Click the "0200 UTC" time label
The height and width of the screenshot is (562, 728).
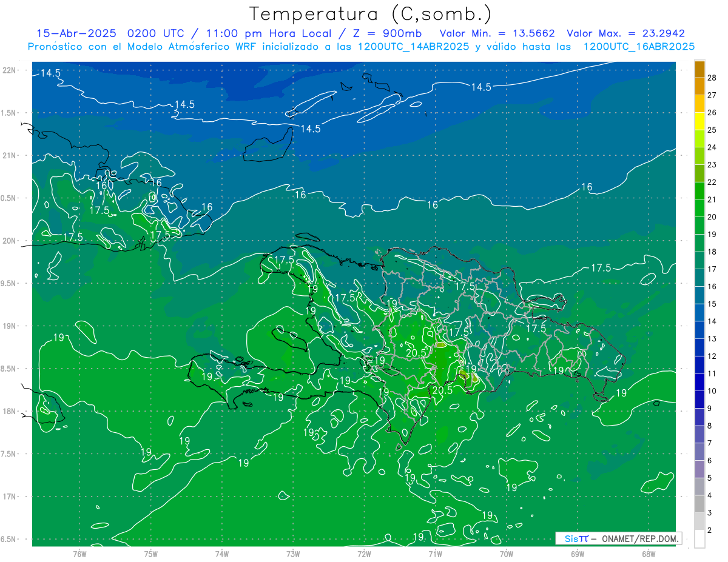coord(155,33)
